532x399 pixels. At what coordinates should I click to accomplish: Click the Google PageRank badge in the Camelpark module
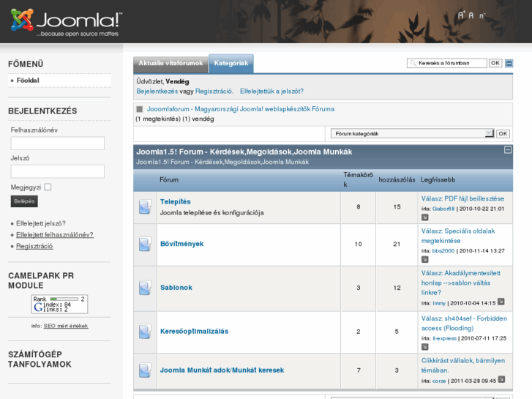pos(60,304)
